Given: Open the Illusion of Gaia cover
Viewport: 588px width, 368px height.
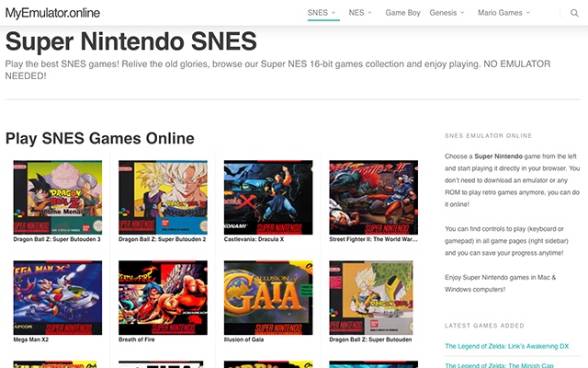Looking at the screenshot, I should tap(268, 297).
